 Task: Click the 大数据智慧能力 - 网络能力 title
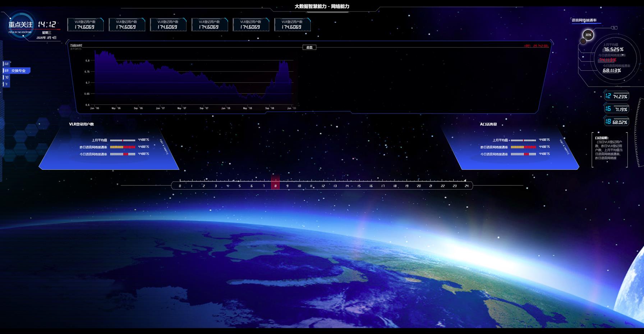click(x=322, y=6)
